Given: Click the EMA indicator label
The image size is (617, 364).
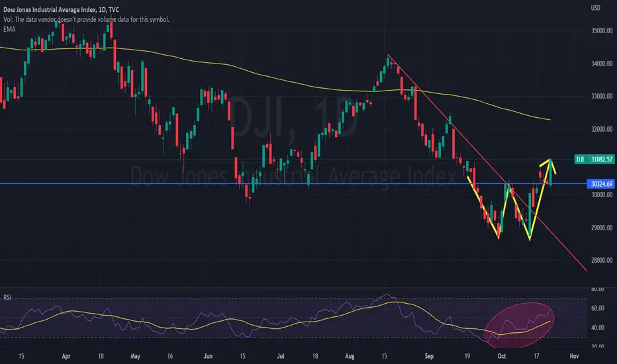Looking at the screenshot, I should tap(9, 29).
